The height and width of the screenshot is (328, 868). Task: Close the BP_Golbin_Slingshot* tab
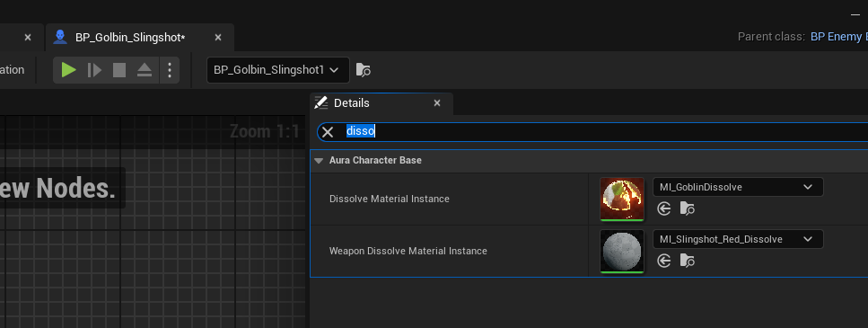[218, 38]
